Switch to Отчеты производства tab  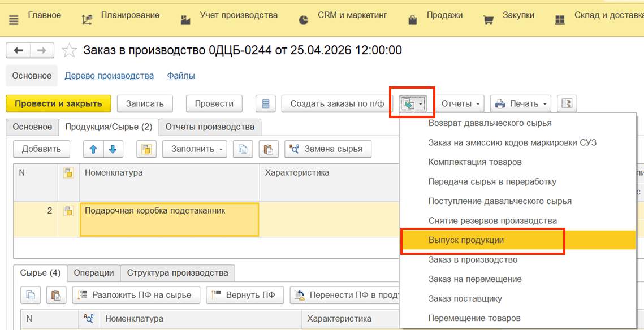pyautogui.click(x=210, y=127)
